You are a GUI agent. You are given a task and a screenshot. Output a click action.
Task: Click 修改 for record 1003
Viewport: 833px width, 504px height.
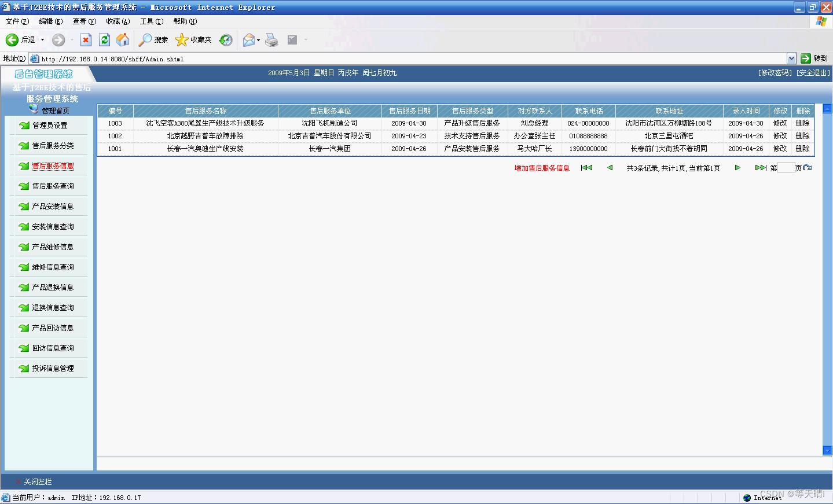[780, 123]
